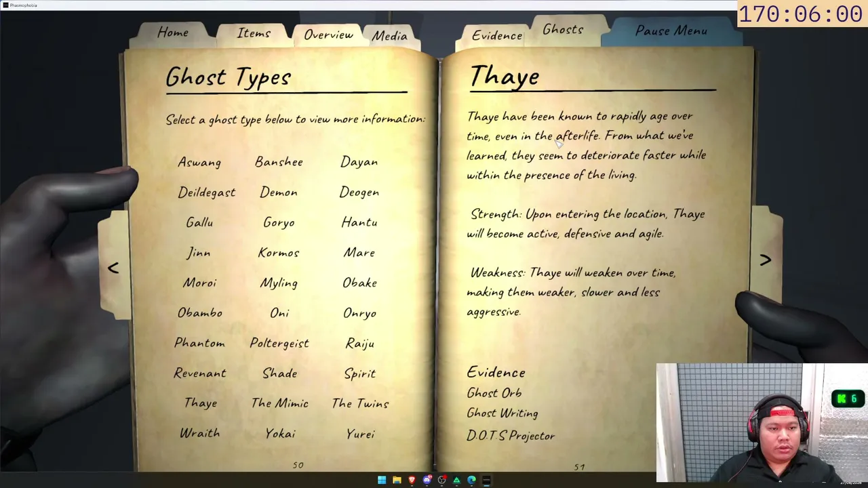The image size is (868, 488).
Task: Open OBS Studio from the taskbar
Action: coord(441,481)
